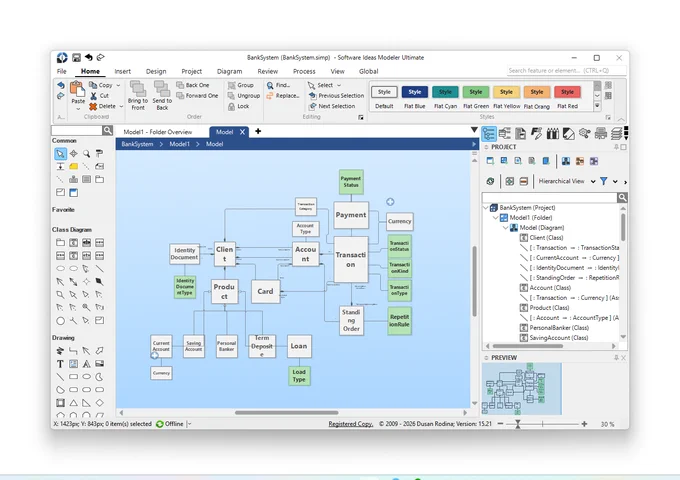Switch to the Design ribbon tab

tap(156, 71)
